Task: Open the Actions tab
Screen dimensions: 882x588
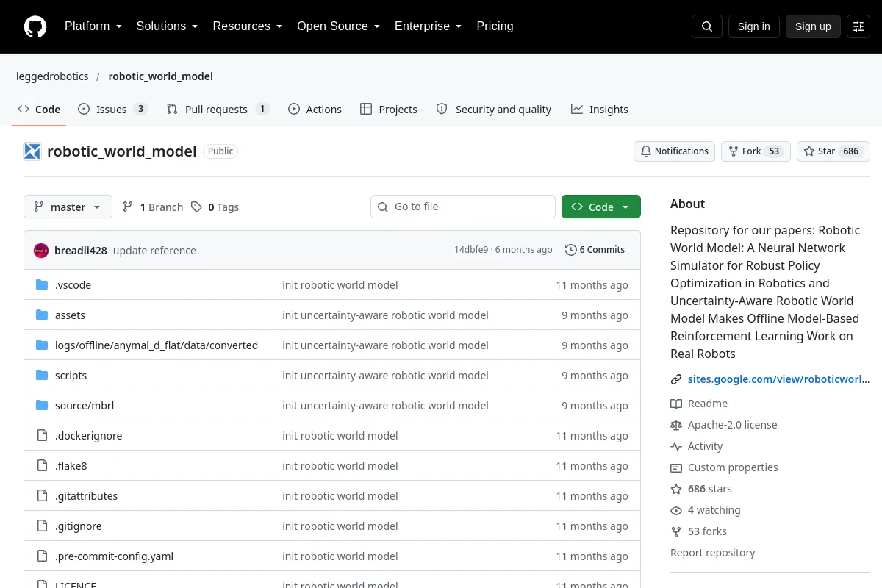Action: 315,110
